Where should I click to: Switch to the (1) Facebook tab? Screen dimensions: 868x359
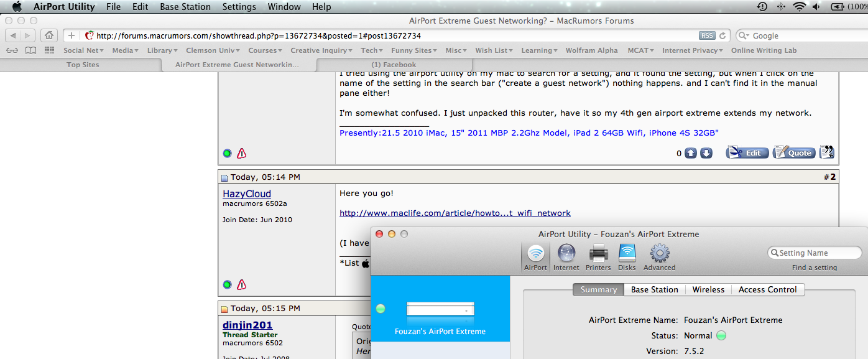394,65
